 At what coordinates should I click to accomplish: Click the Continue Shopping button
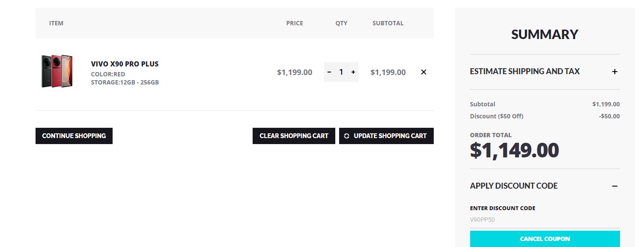74,136
